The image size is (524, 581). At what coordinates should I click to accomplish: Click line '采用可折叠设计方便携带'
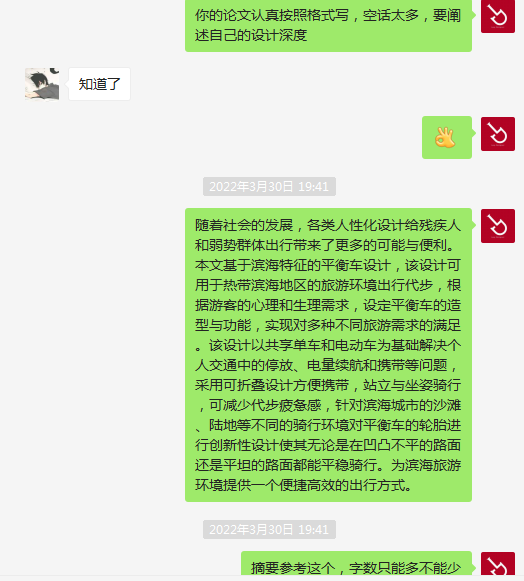(x=272, y=385)
